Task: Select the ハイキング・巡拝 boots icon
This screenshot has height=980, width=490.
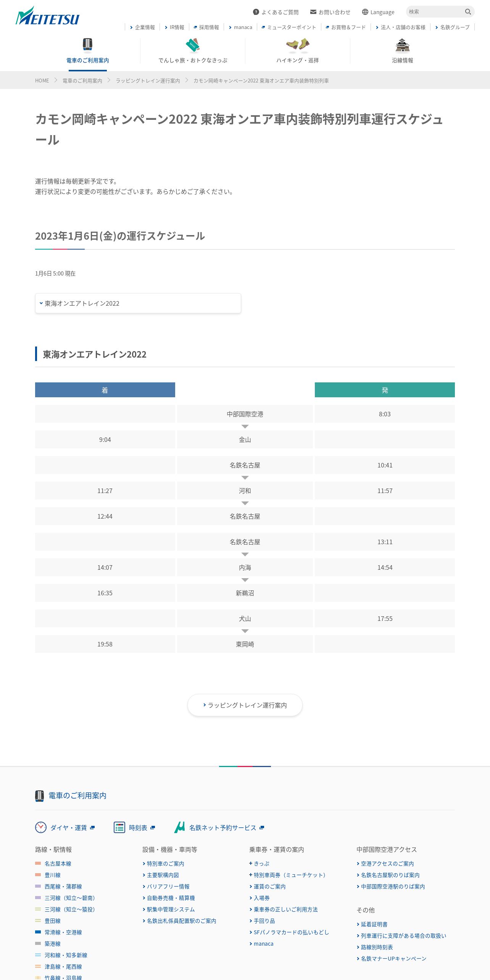Action: [x=298, y=45]
